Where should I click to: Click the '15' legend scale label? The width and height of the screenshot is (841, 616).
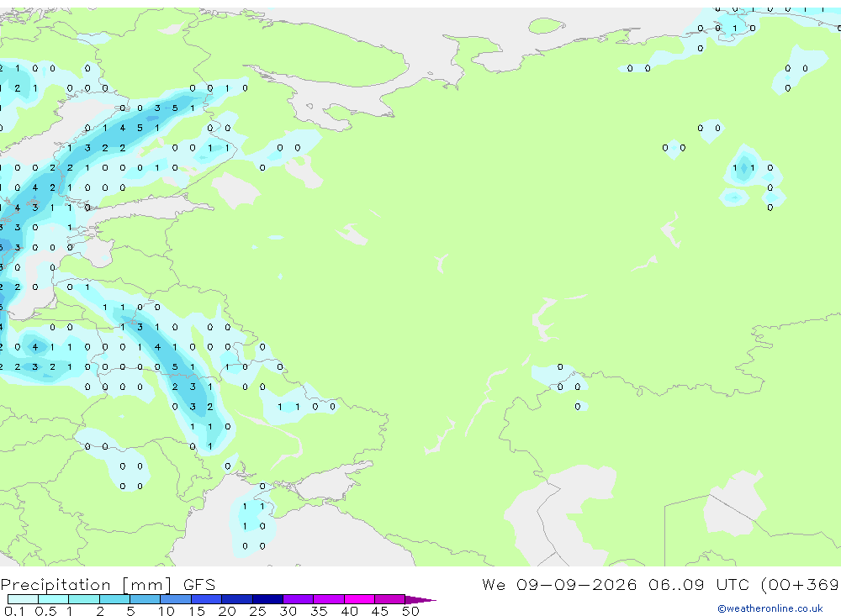click(196, 611)
